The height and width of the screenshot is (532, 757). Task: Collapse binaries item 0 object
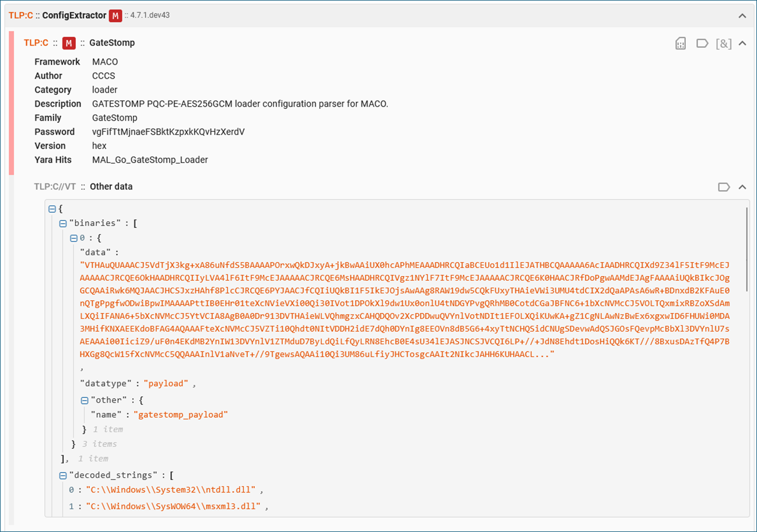tap(73, 238)
